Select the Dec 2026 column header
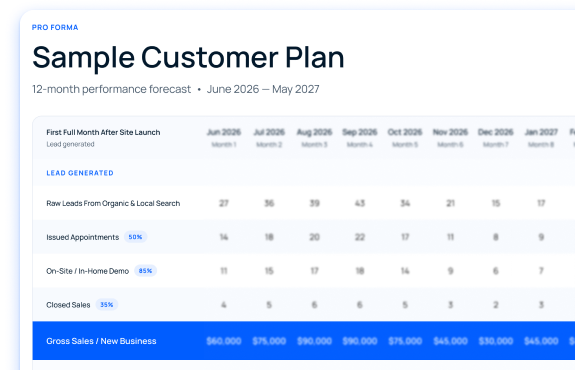Screen dimensions: 575x370 (x=496, y=132)
